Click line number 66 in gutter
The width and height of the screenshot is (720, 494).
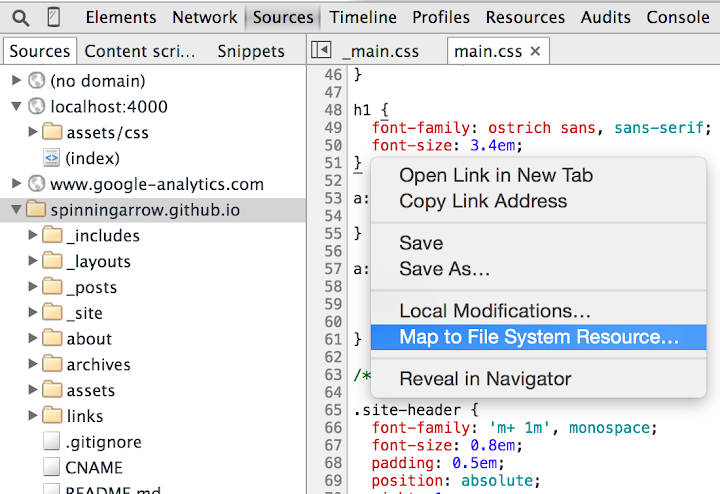(x=333, y=428)
